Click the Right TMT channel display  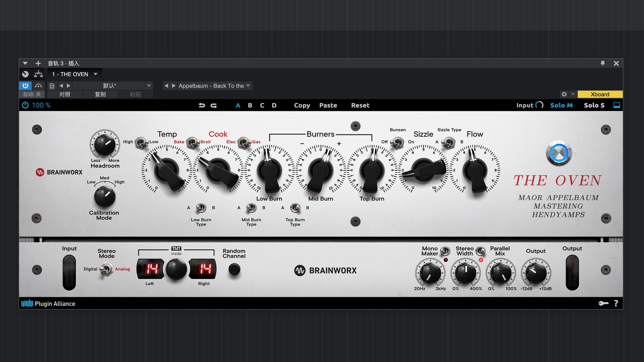coord(203,269)
